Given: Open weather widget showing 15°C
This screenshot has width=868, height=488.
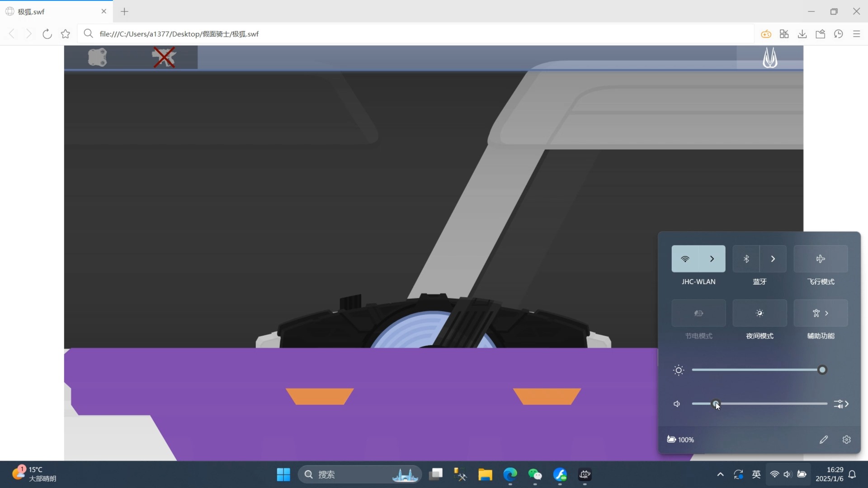Looking at the screenshot, I should [x=34, y=474].
